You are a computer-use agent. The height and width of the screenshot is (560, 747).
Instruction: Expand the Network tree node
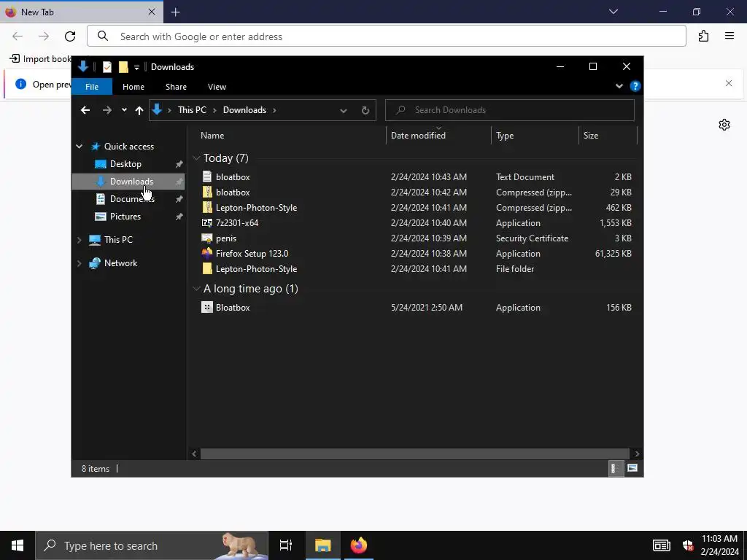79,263
